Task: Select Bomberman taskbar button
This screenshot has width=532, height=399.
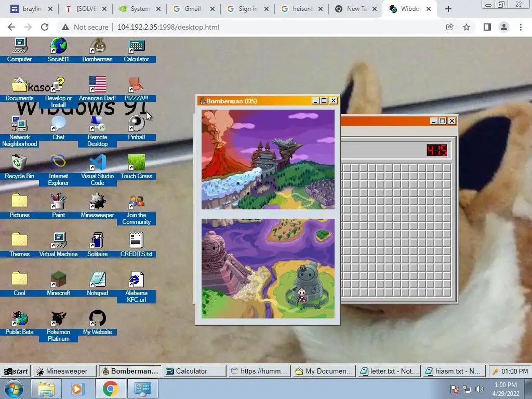Action: (x=130, y=371)
